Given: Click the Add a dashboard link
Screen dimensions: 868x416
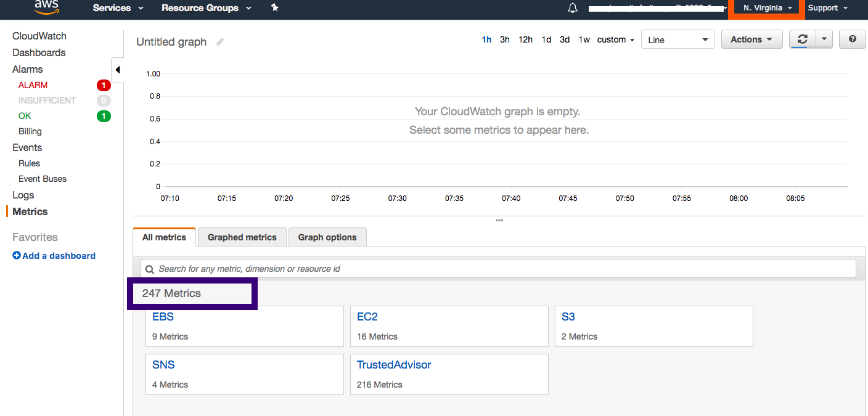Looking at the screenshot, I should [59, 256].
